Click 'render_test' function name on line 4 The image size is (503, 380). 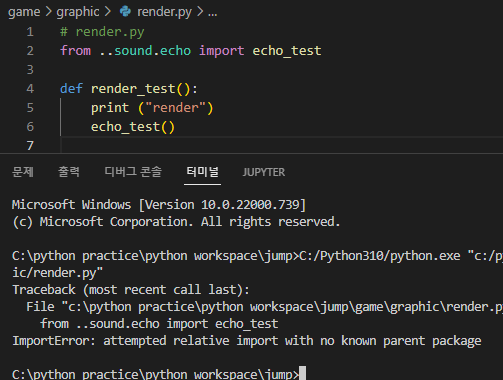coord(133,89)
